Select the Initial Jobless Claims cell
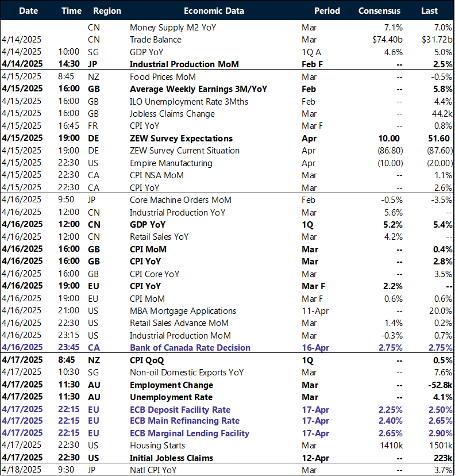The image size is (455, 476). pos(171,458)
